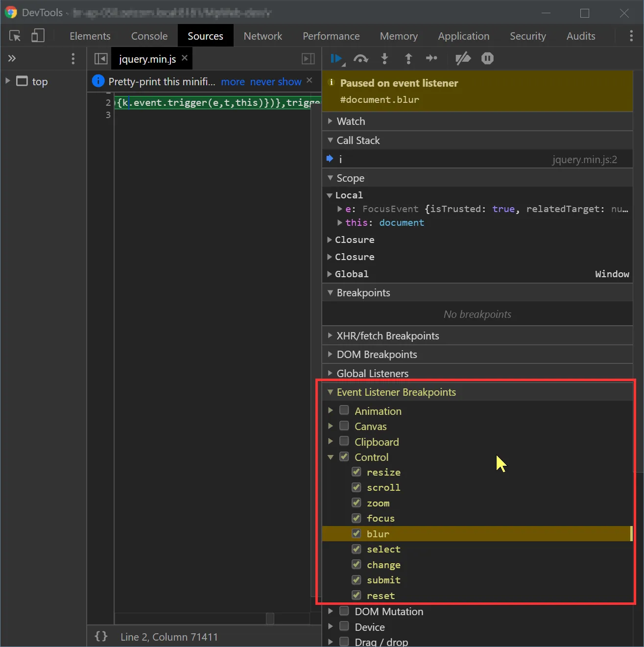Click the 'more' link in infobar

[233, 82]
